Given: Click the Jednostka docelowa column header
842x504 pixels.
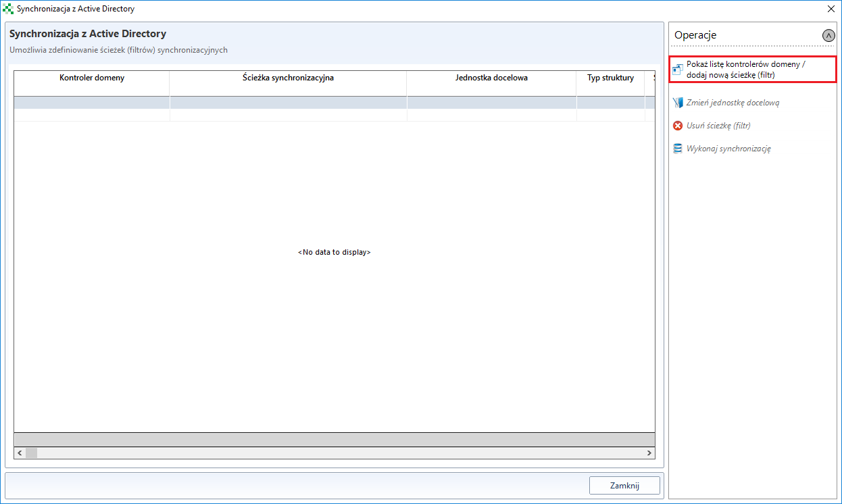Looking at the screenshot, I should coord(491,78).
